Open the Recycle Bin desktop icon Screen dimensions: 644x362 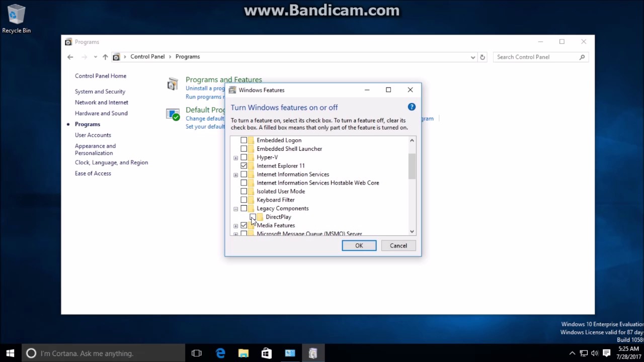[16, 19]
